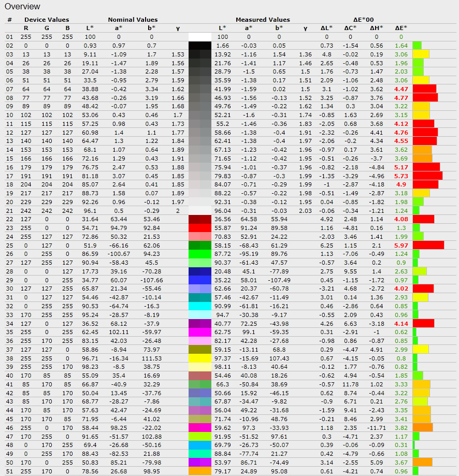Click the magenta swatch in row 35
This screenshot has width=459, height=476.
tap(200, 332)
